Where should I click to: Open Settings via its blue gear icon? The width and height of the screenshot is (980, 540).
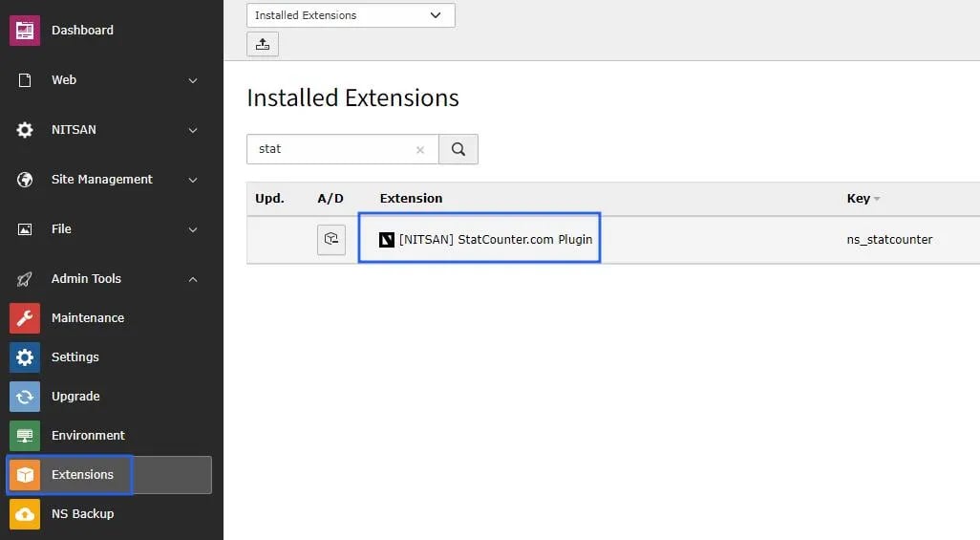click(x=25, y=357)
